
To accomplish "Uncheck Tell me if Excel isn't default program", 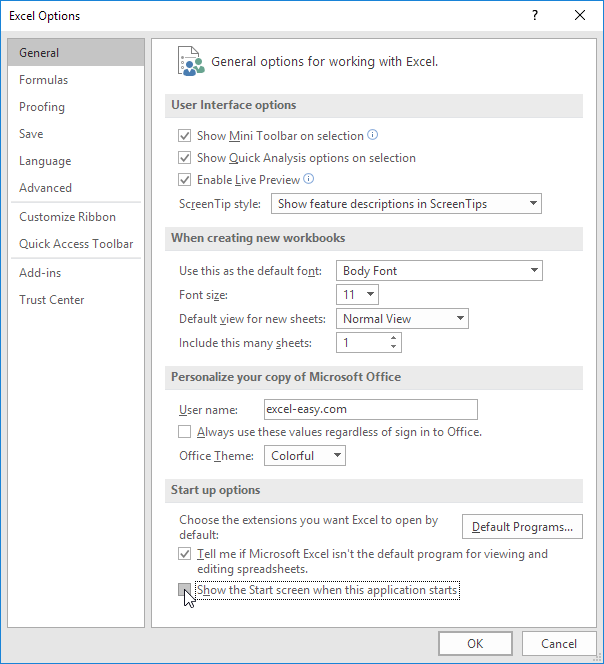I will click(x=184, y=554).
